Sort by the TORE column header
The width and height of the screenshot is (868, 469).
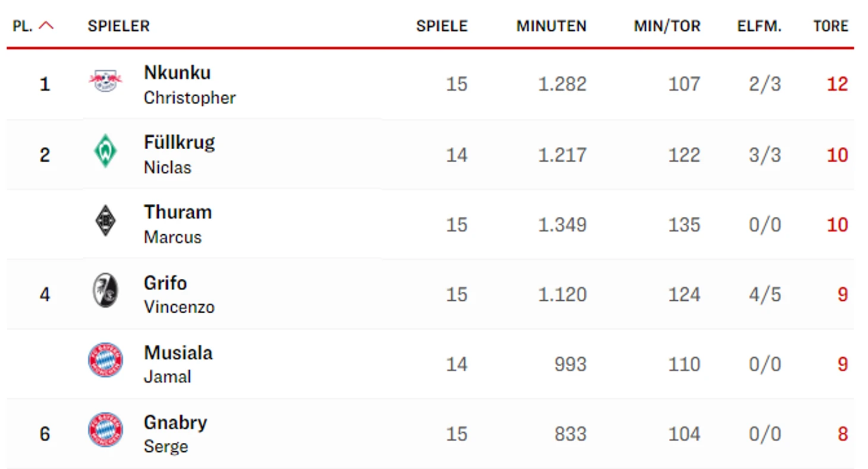point(831,26)
